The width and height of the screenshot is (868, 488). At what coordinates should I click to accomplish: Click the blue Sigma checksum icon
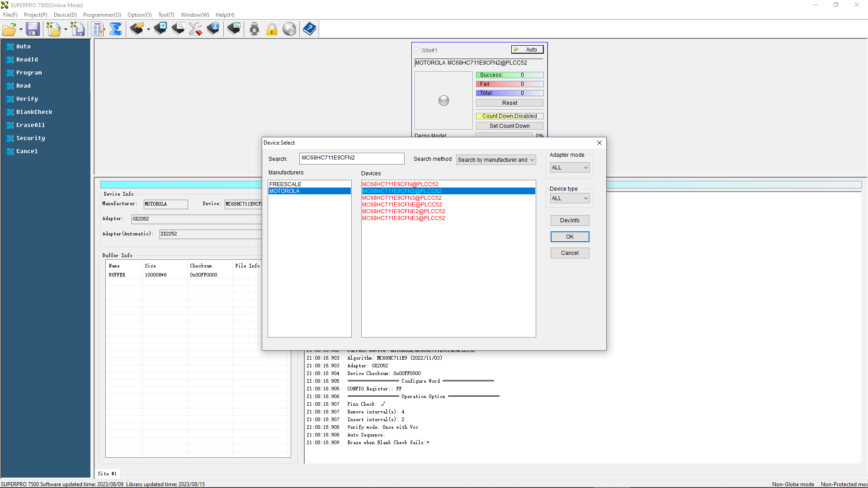pos(116,29)
